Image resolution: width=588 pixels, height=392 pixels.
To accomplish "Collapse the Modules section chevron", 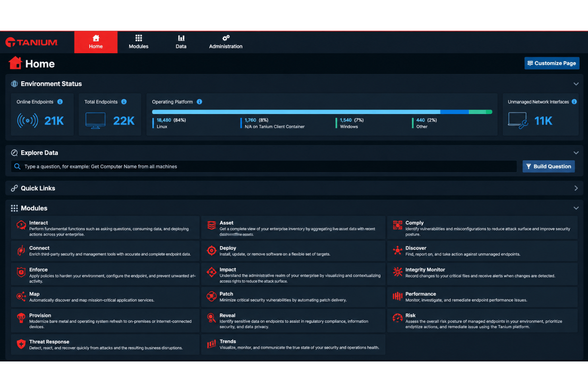I will point(576,208).
